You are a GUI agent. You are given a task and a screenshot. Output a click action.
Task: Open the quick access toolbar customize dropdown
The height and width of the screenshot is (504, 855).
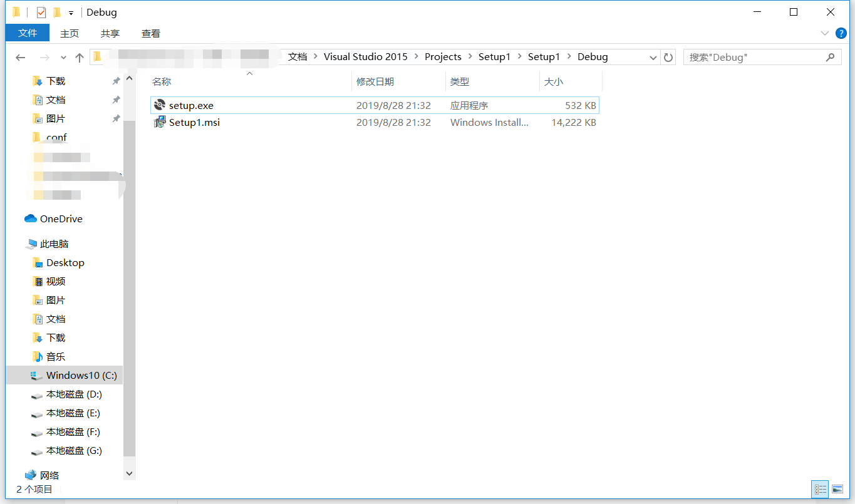[x=71, y=13]
